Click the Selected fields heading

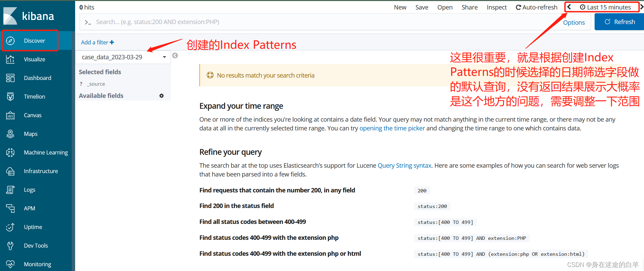pyautogui.click(x=100, y=72)
